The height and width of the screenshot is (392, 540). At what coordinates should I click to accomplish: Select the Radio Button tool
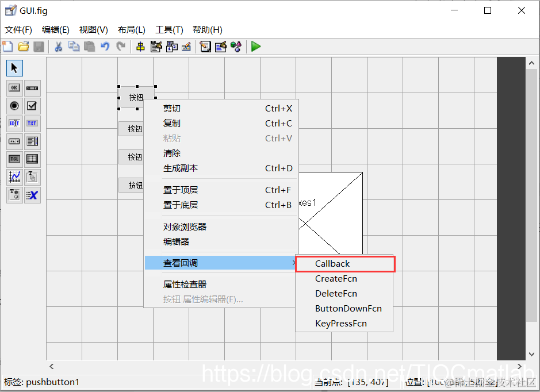(x=14, y=106)
